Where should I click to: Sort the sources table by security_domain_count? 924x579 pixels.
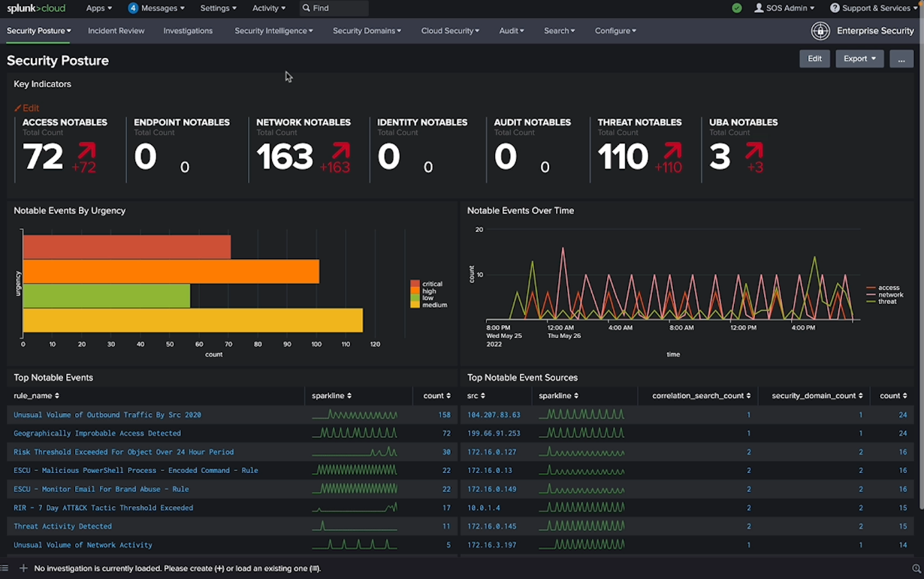[x=817, y=396]
